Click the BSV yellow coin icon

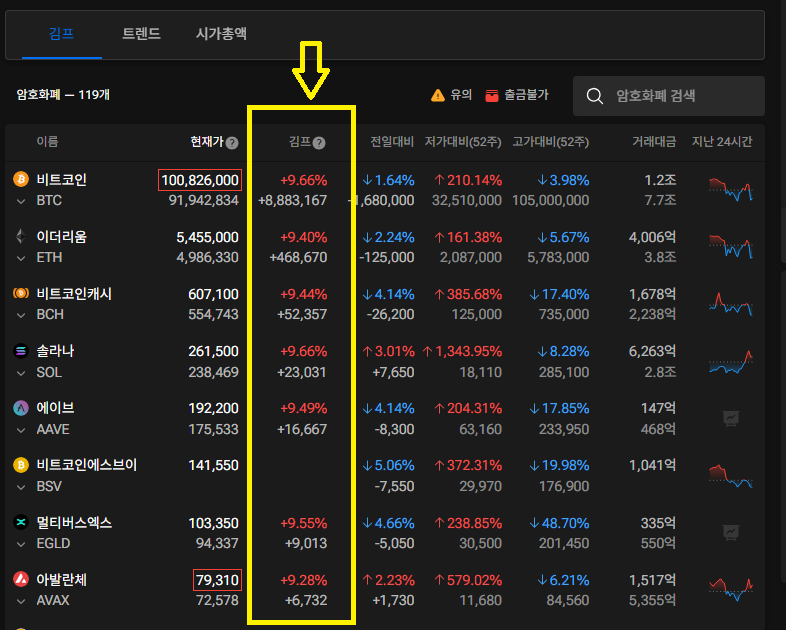pyautogui.click(x=21, y=465)
